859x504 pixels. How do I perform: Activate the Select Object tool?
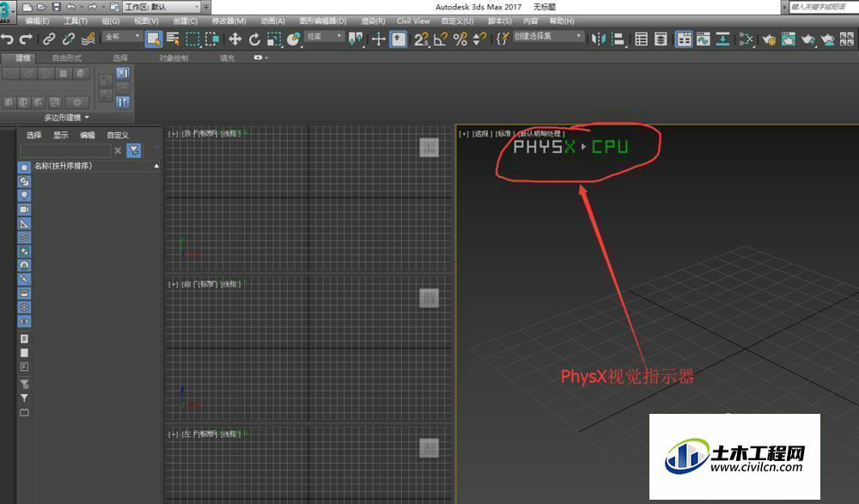[x=154, y=39]
